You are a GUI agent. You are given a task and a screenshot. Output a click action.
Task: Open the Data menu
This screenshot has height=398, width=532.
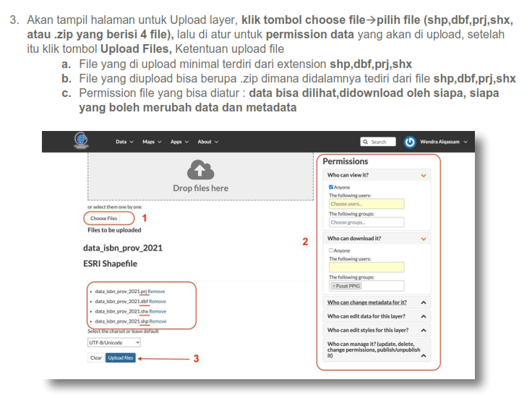tap(124, 142)
